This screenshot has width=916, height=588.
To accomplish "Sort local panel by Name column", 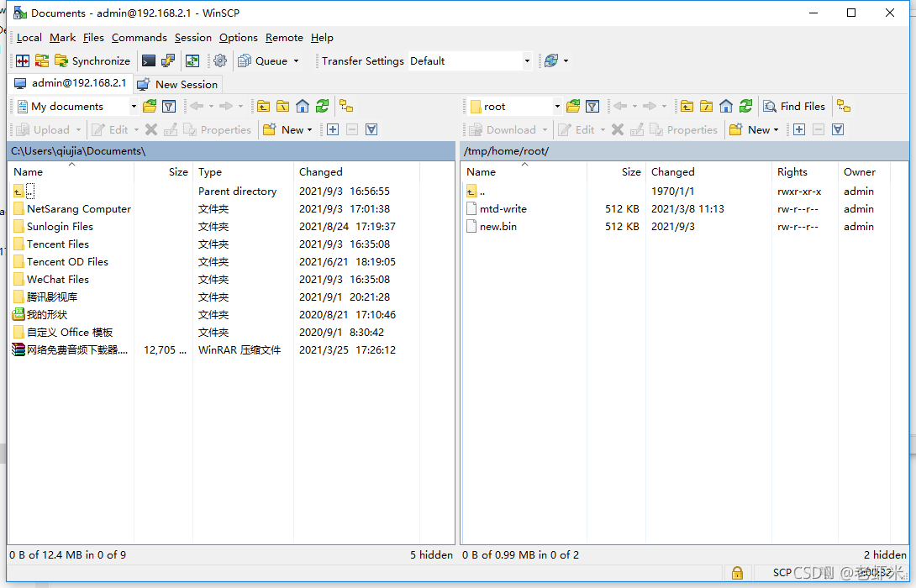I will pyautogui.click(x=72, y=171).
